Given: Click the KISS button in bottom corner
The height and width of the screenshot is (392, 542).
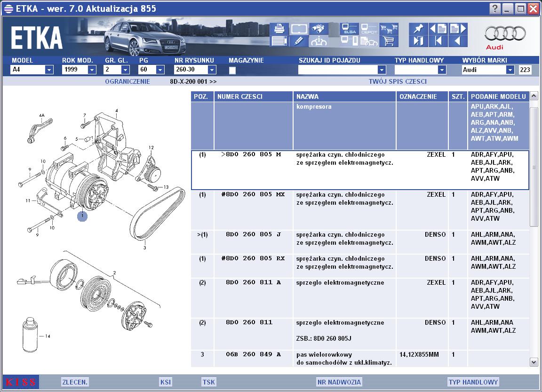Looking at the screenshot, I should click(21, 382).
